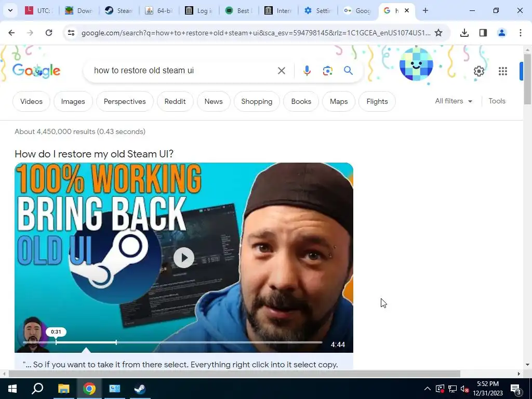Start voice search with microphone icon

pos(307,71)
